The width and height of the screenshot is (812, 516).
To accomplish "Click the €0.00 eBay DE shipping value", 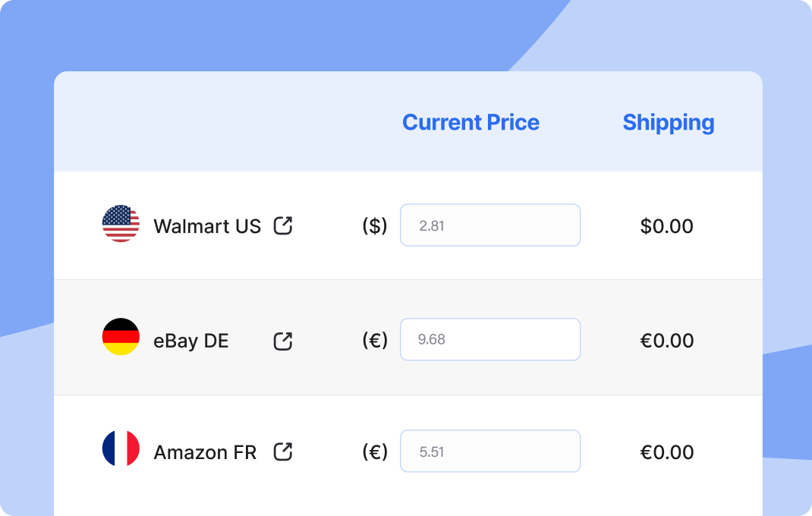I will coord(666,341).
